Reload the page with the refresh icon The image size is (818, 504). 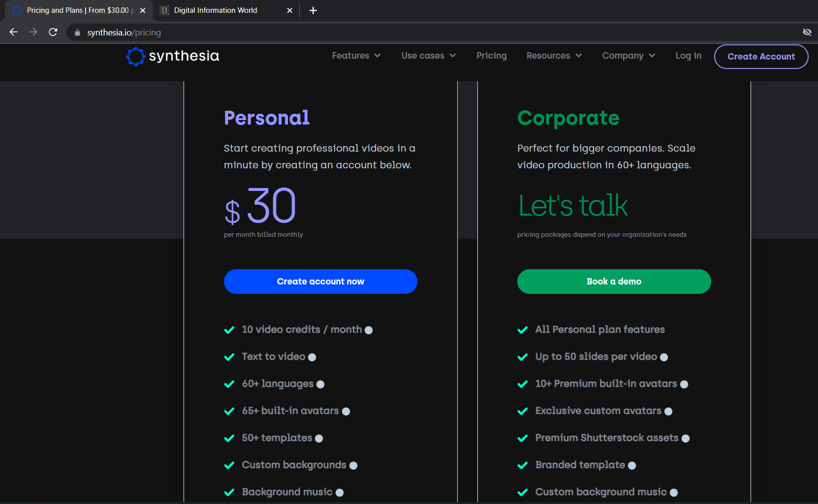(x=53, y=32)
